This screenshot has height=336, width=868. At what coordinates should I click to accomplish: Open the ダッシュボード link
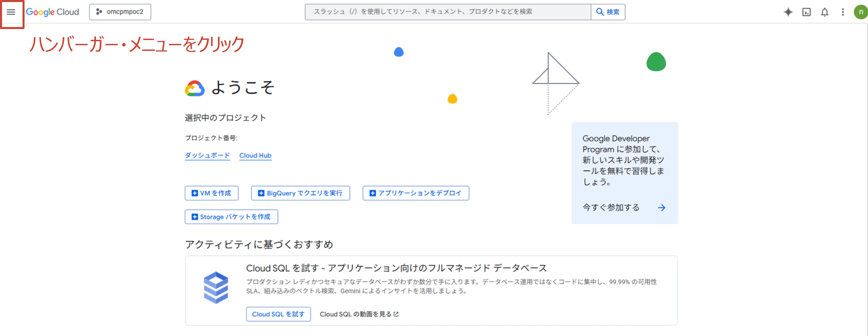(207, 155)
